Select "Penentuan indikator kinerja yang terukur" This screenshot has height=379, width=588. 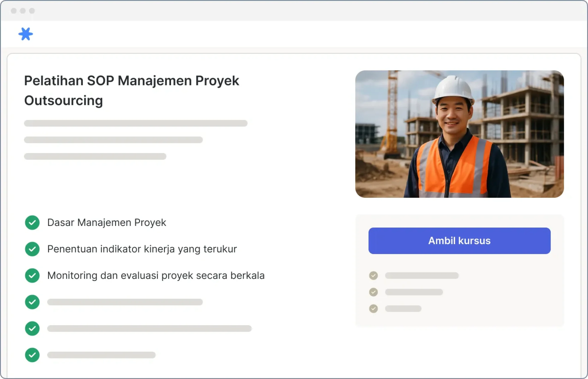pos(142,249)
